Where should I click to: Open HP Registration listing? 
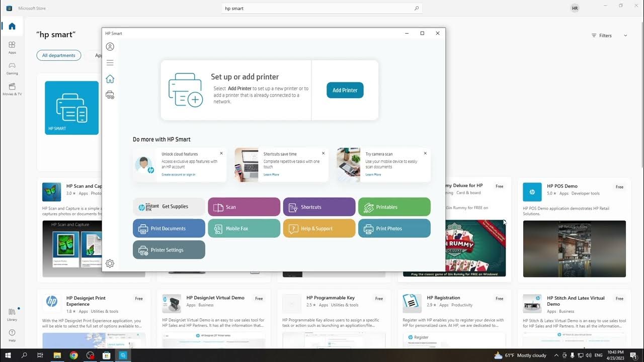[x=454, y=319]
